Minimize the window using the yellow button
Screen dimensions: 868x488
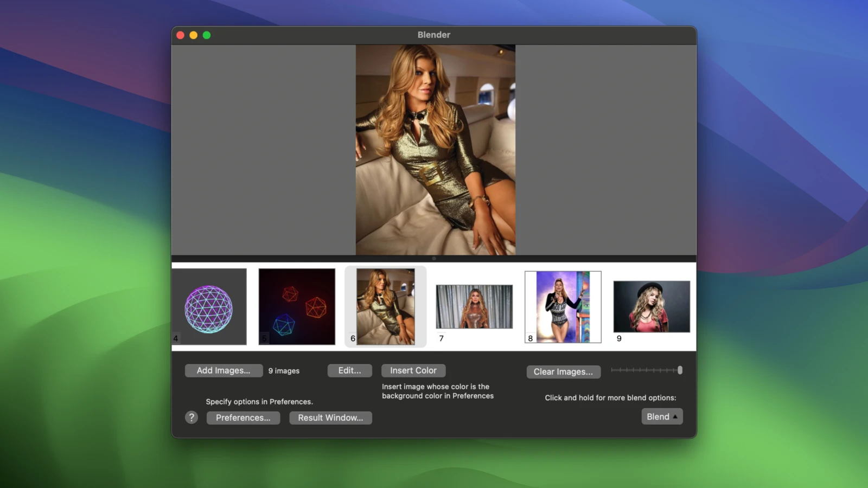pos(194,35)
